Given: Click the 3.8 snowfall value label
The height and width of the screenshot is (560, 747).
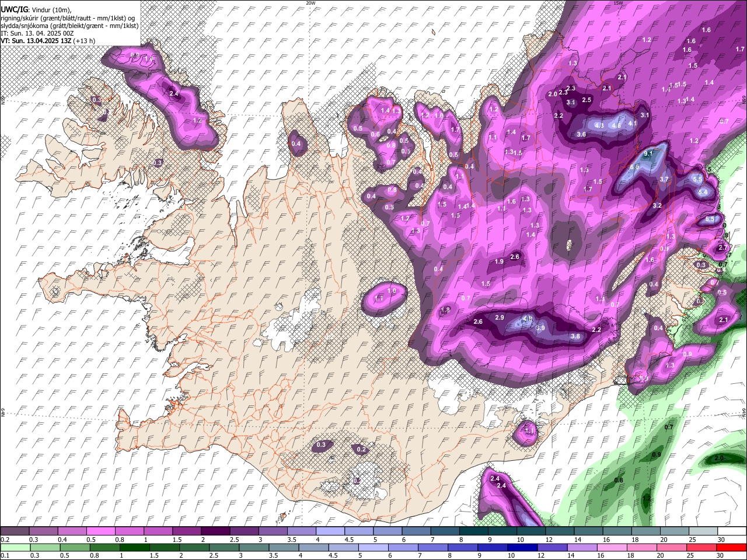Looking at the screenshot, I should [575, 336].
